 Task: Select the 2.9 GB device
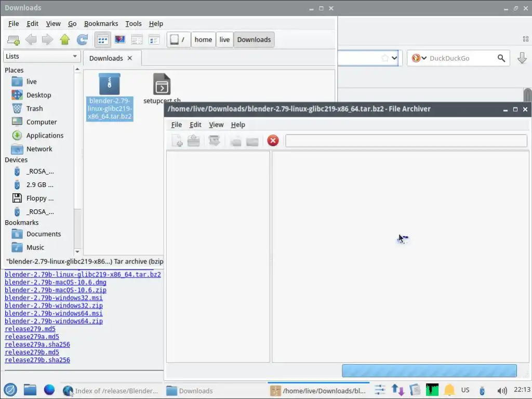(x=39, y=185)
